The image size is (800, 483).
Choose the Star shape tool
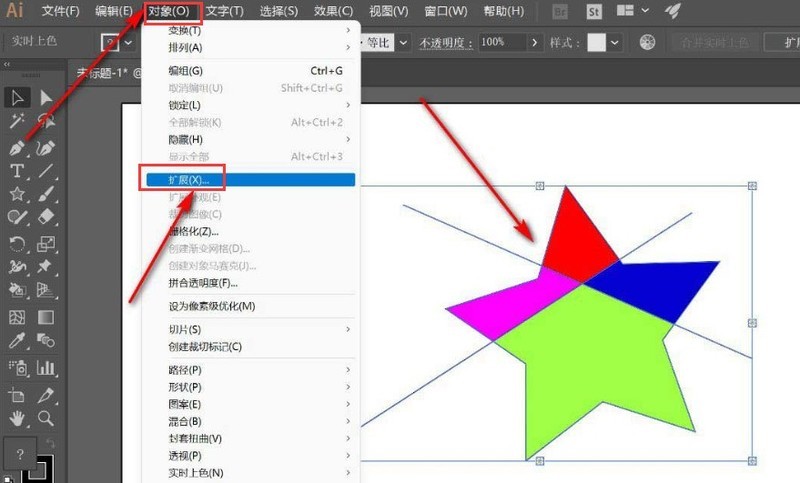coord(17,194)
